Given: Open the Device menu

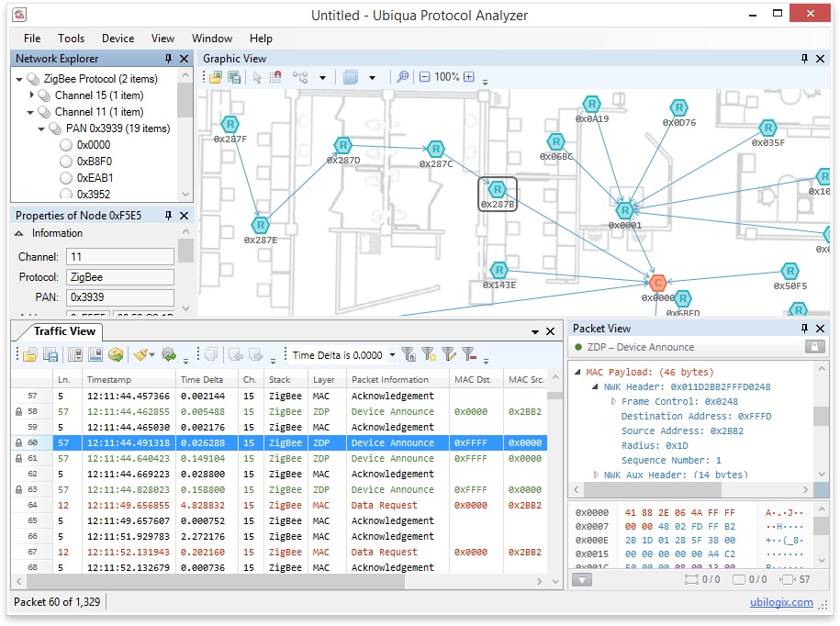Looking at the screenshot, I should [118, 39].
